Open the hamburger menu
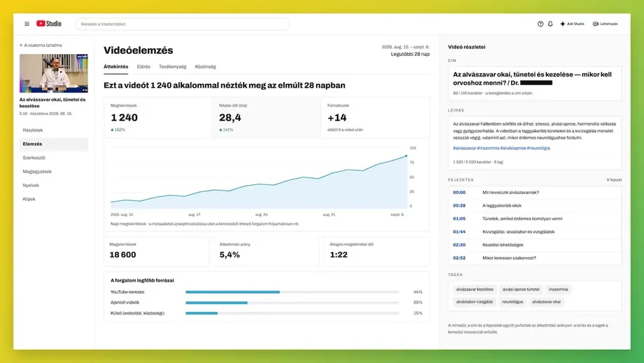 click(x=27, y=24)
